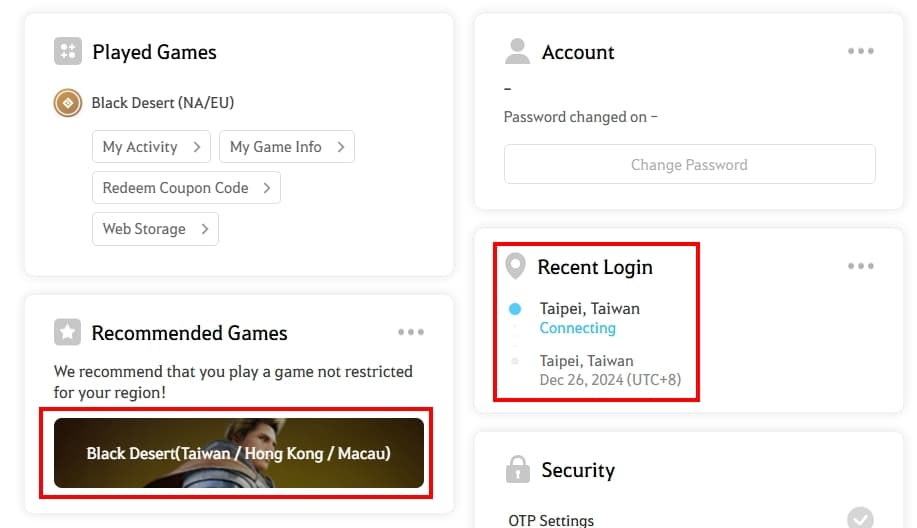Screen dimensions: 917x528
Task: Click the Played Games grid icon
Action: pyautogui.click(x=68, y=51)
